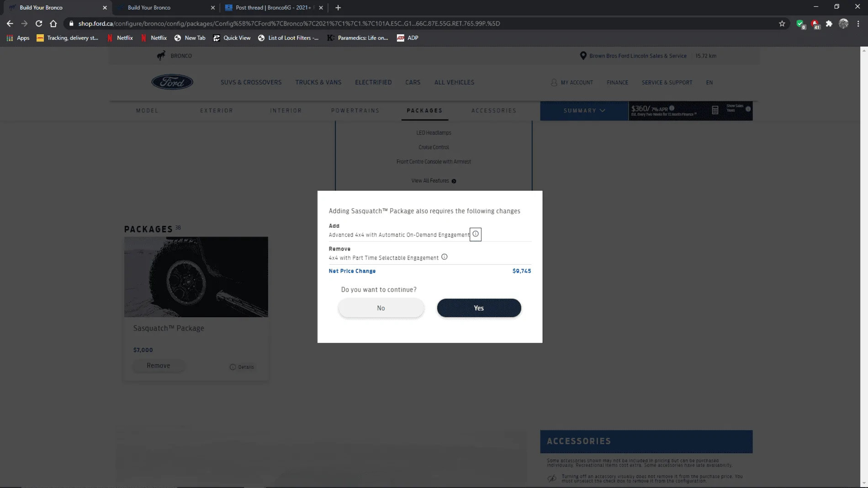Click the Ford oval logo

pos(172,82)
